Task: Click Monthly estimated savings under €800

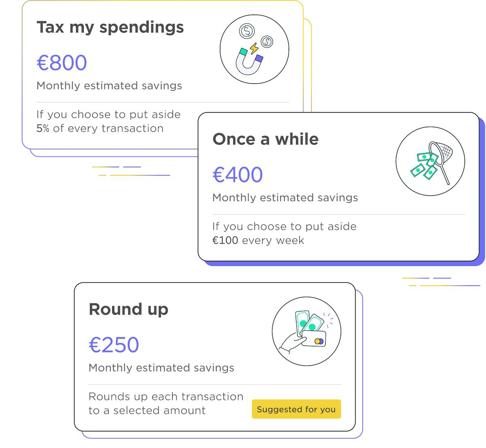Action: pyautogui.click(x=109, y=85)
